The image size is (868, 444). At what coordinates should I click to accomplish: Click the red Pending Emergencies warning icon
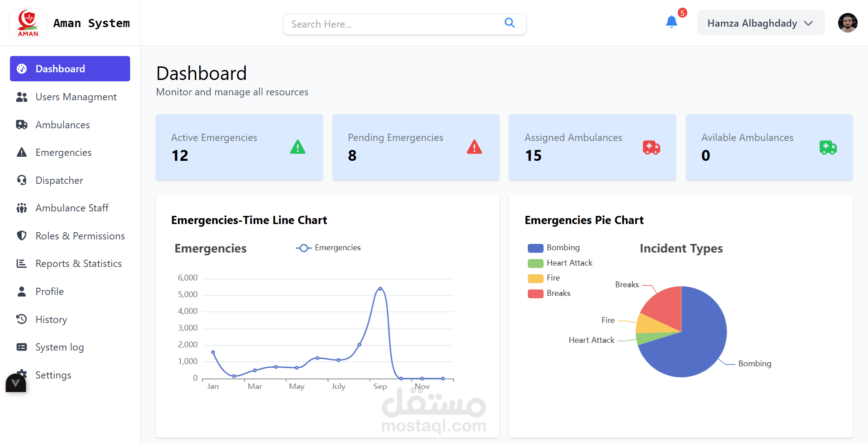[474, 147]
